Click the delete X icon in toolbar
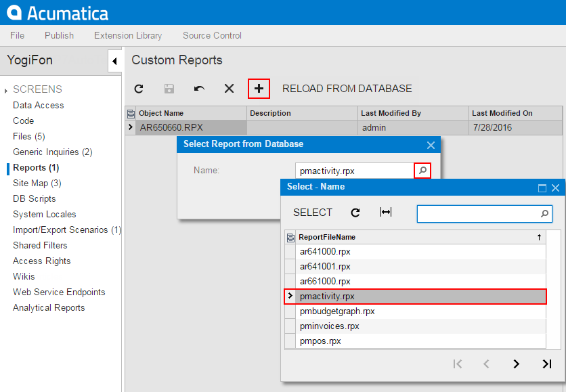Viewport: 566px width, 392px height. pos(229,89)
